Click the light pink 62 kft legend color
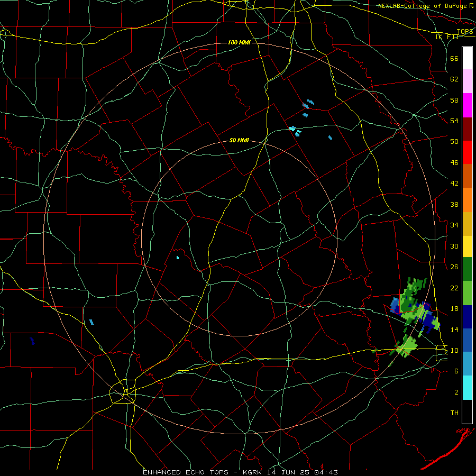Image resolution: width=476 pixels, height=476 pixels. (x=467, y=81)
